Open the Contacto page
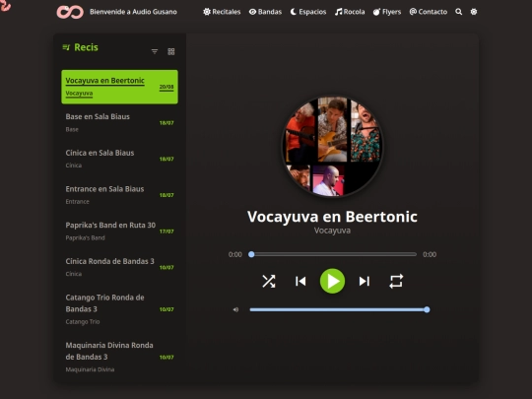 click(429, 12)
